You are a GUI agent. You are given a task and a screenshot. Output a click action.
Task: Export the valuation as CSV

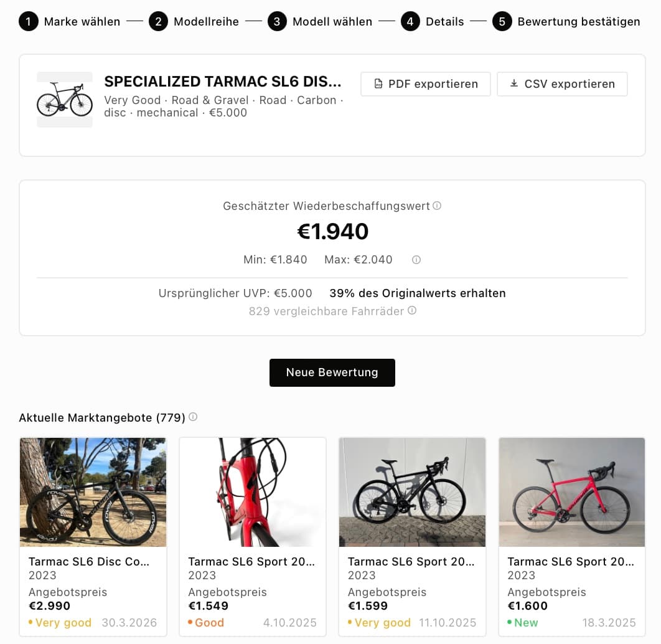(562, 84)
